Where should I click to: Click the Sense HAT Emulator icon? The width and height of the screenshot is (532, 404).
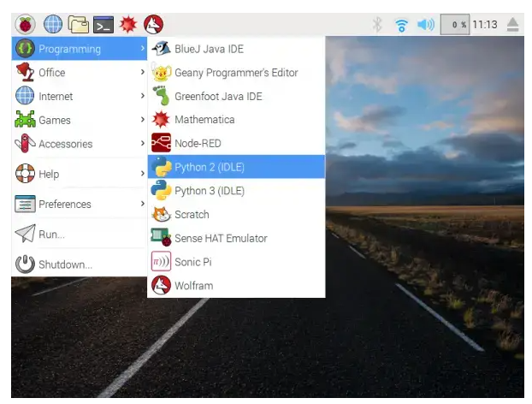[x=161, y=238]
